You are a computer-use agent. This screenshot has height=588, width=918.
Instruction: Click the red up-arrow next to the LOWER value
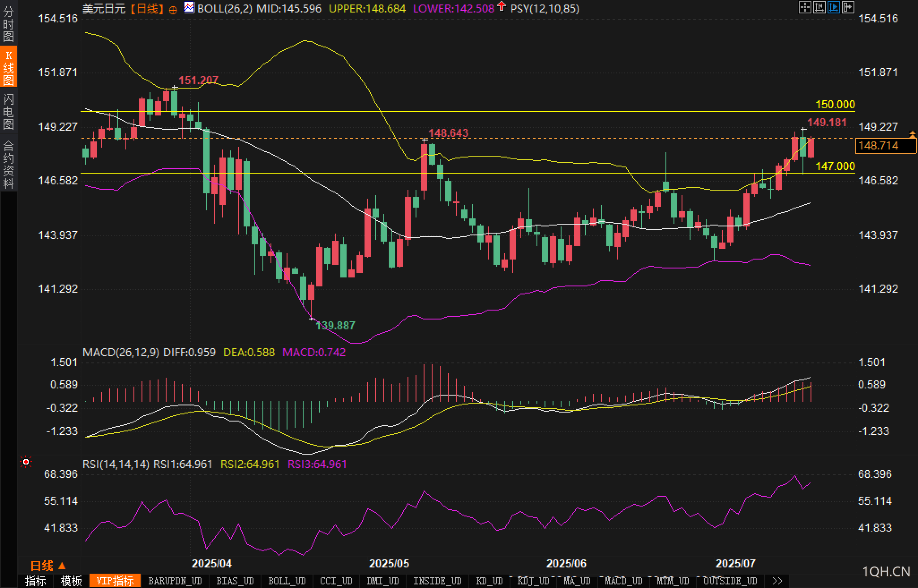(501, 7)
